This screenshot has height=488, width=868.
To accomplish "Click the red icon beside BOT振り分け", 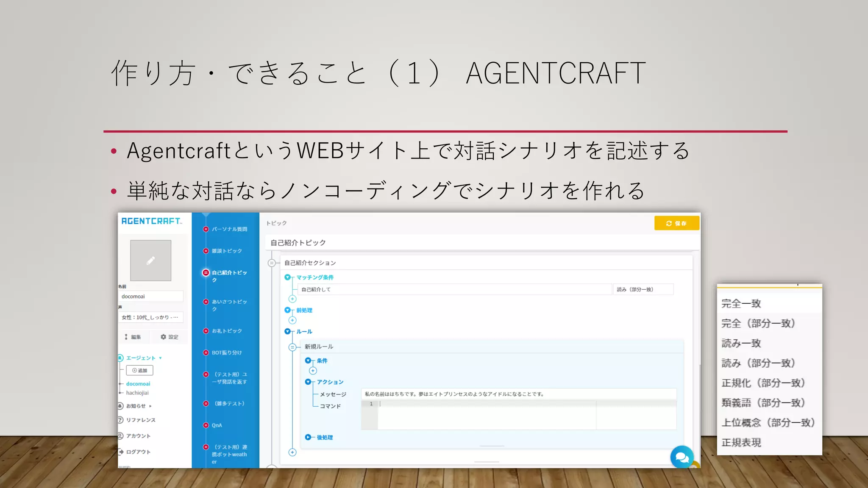I will [x=206, y=352].
